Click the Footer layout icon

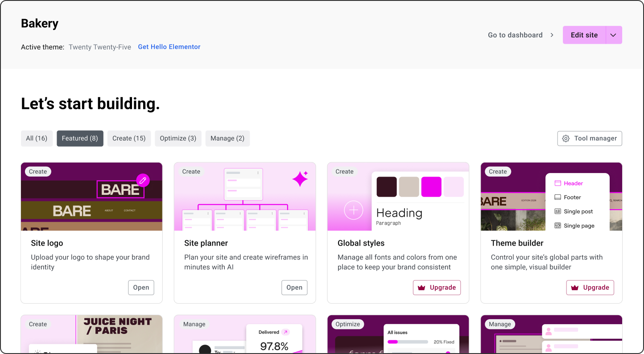tap(557, 197)
